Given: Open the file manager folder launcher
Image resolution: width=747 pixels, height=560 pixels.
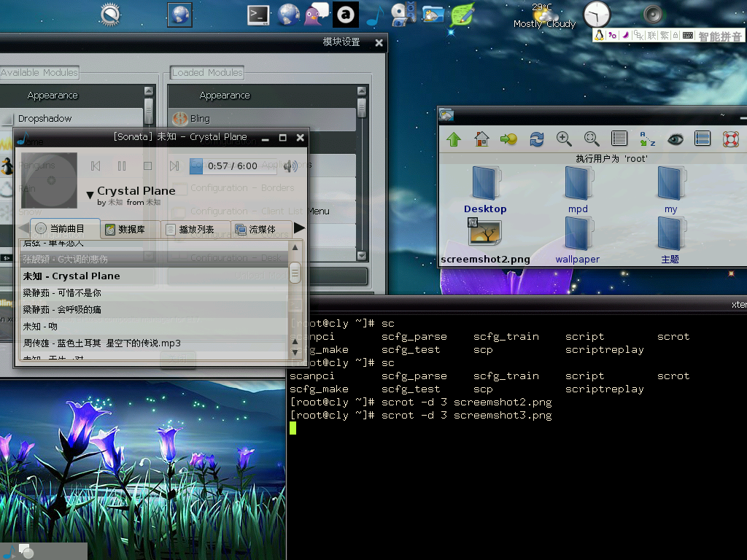Looking at the screenshot, I should [433, 15].
